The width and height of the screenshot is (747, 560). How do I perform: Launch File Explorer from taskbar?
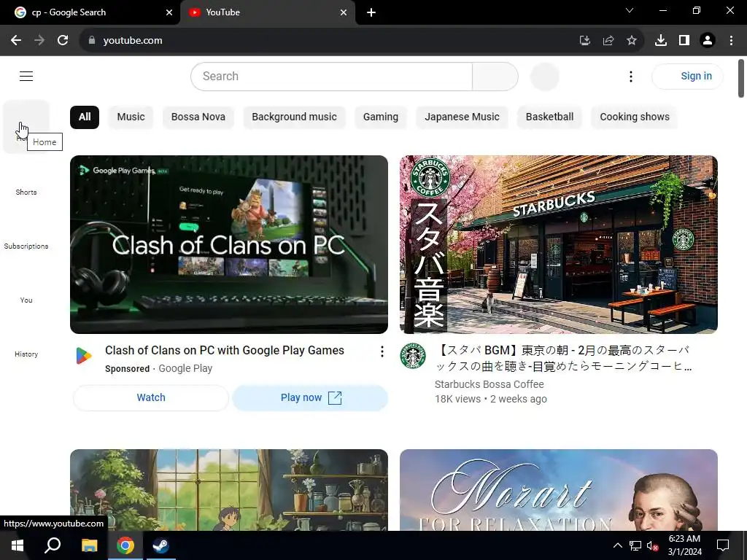pyautogui.click(x=89, y=545)
